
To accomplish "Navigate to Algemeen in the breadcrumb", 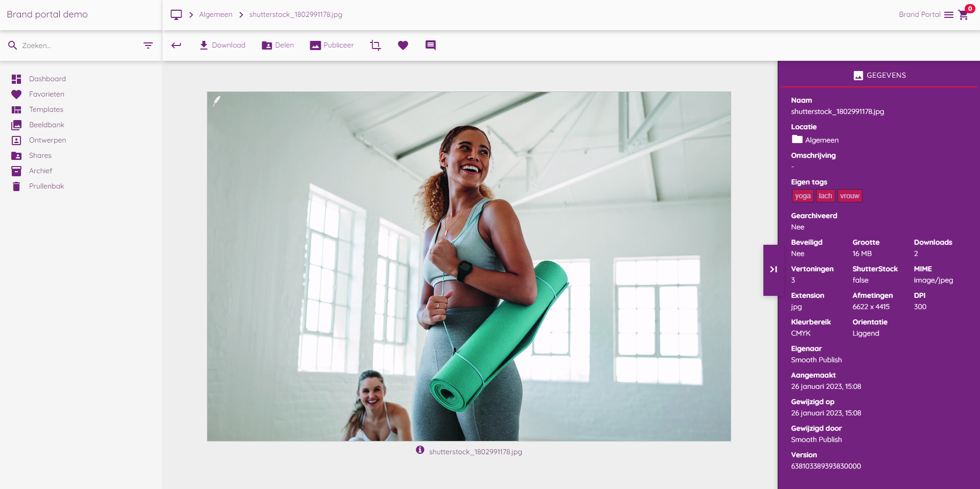I will [215, 14].
